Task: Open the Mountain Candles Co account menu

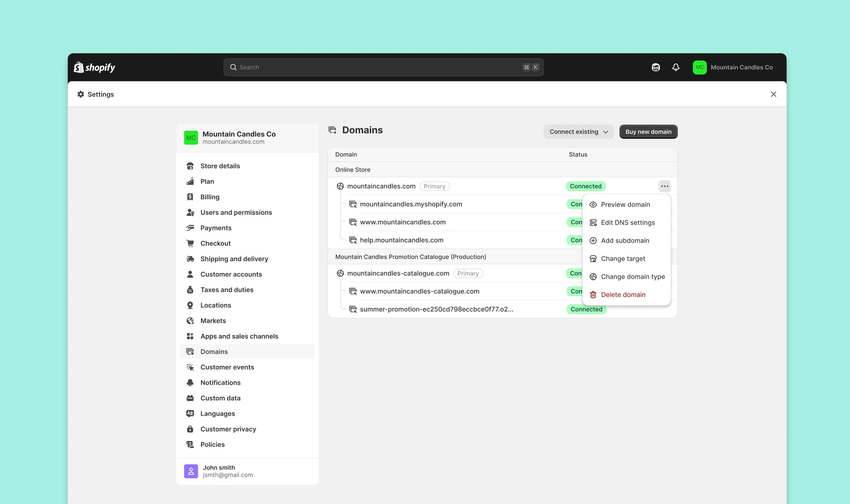Action: (733, 67)
